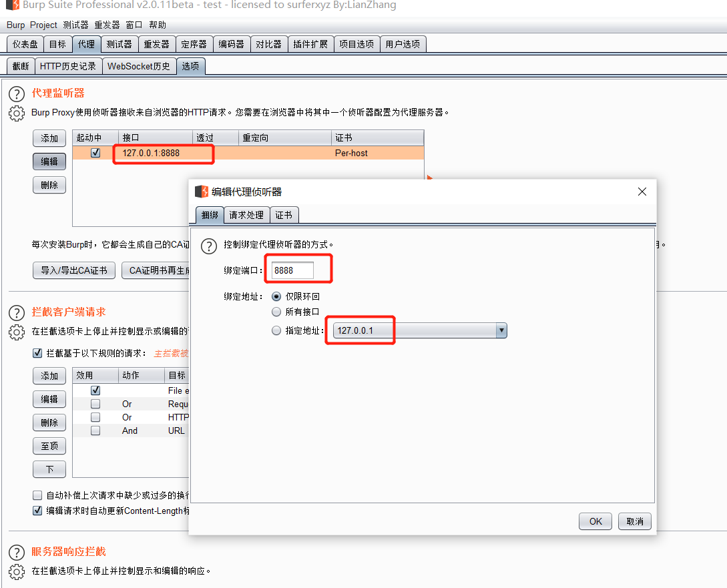Click the 导入/导出CA证书 button
Screen dimensions: 727x588
point(74,270)
